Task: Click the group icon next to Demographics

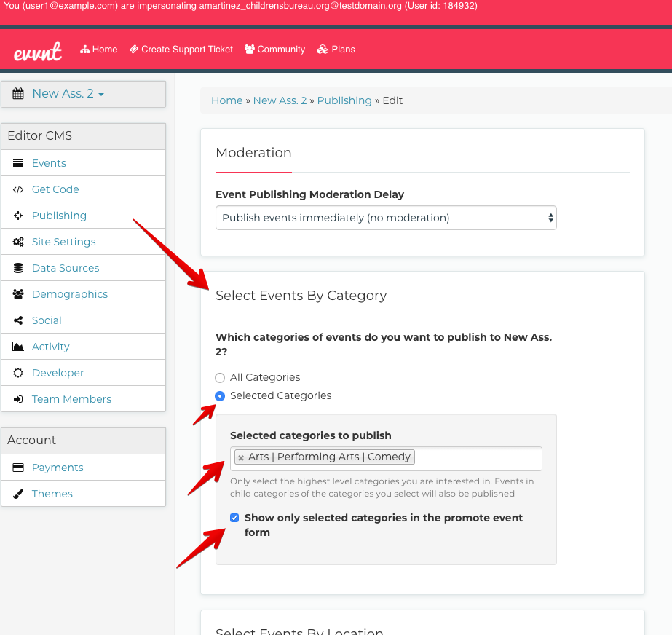Action: (18, 294)
